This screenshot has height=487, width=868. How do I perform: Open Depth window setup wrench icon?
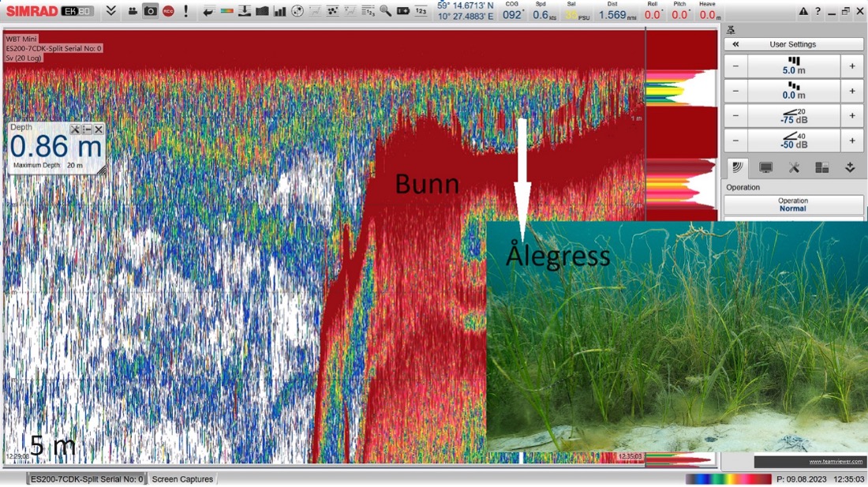point(75,129)
